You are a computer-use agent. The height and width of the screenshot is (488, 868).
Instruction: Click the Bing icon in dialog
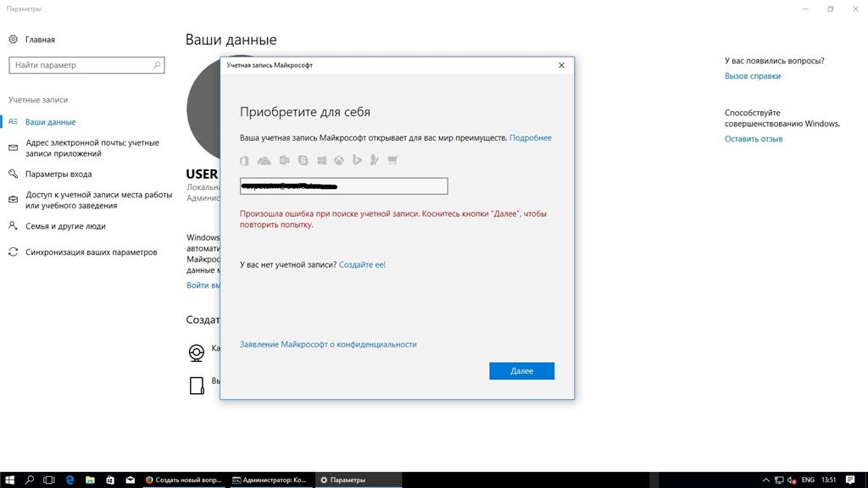[357, 160]
